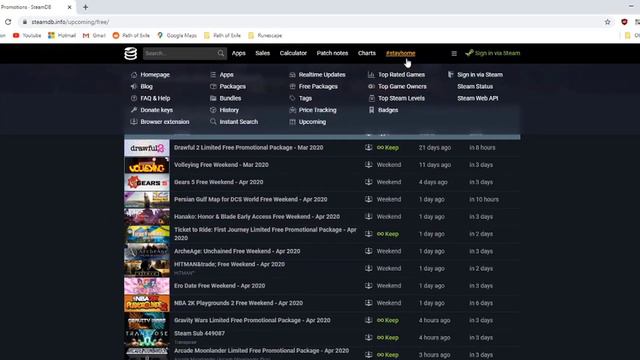Click the Bundles icon
640x360 pixels.
click(x=213, y=98)
